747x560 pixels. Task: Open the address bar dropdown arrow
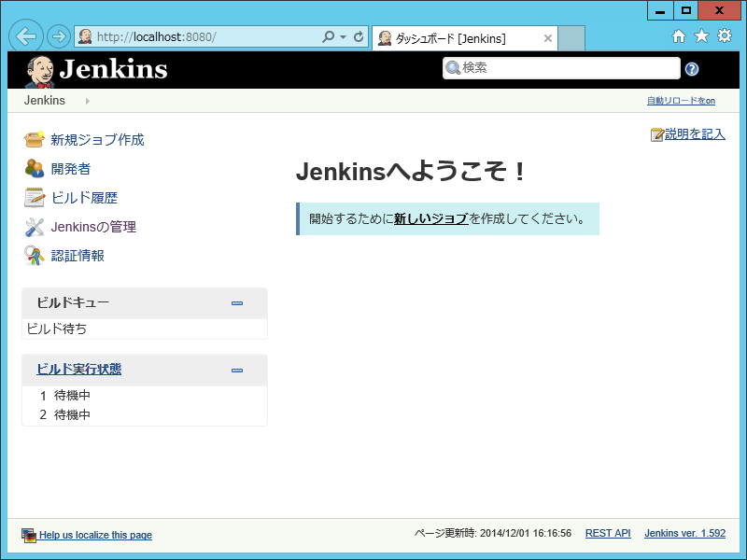(343, 36)
